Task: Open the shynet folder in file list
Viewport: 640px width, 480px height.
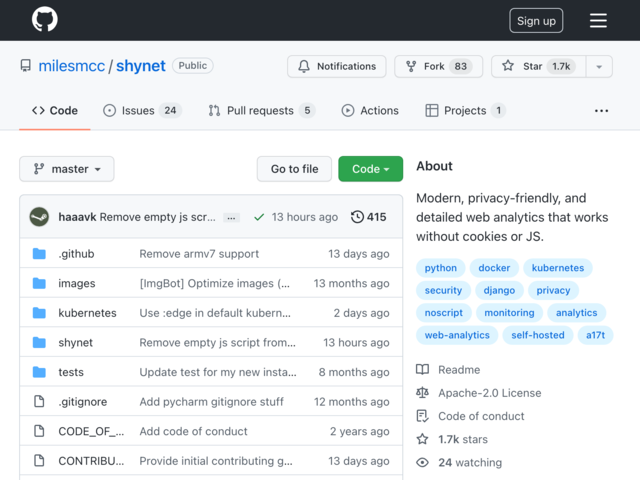Action: pyautogui.click(x=76, y=342)
